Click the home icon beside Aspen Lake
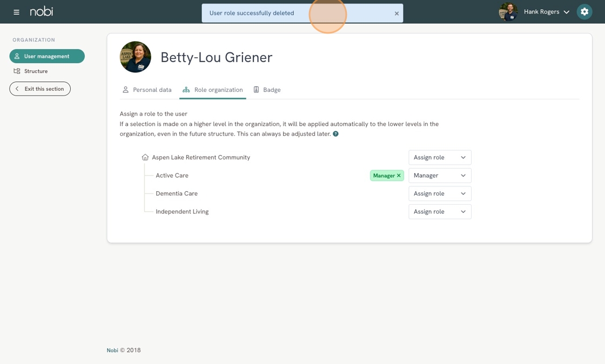 [x=145, y=158]
